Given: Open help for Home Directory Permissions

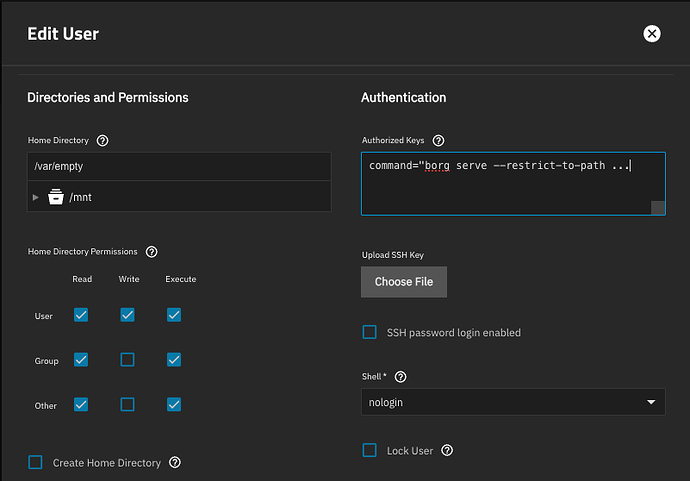Looking at the screenshot, I should [151, 252].
